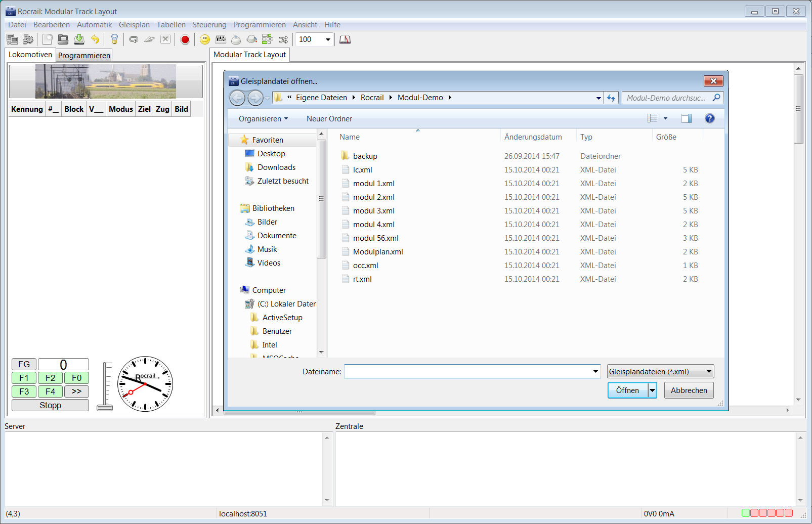The image size is (812, 524).
Task: Toggle the F0 locomotive light function
Action: (76, 378)
